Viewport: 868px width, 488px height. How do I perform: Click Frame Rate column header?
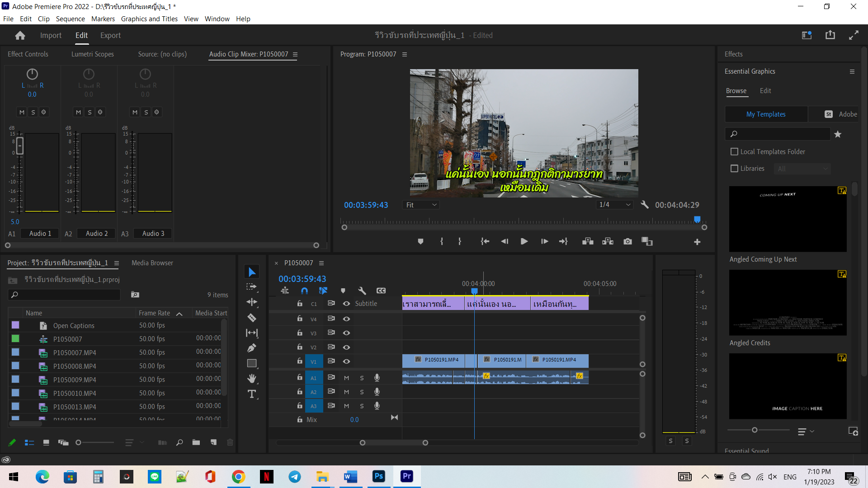155,313
